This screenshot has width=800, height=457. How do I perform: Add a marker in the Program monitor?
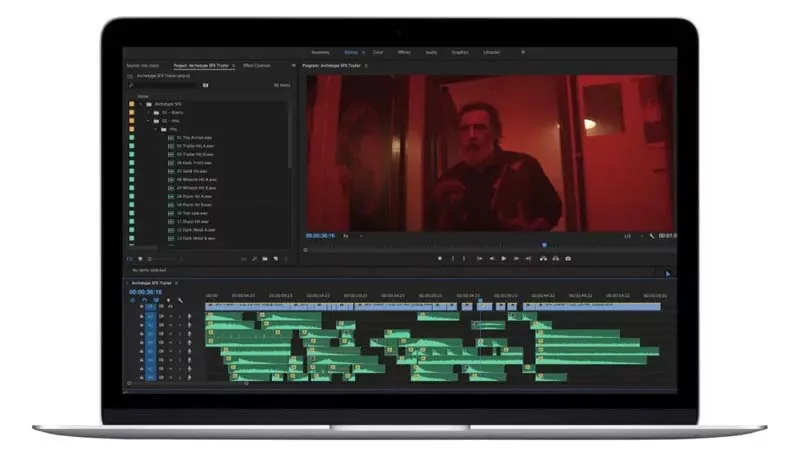click(440, 259)
